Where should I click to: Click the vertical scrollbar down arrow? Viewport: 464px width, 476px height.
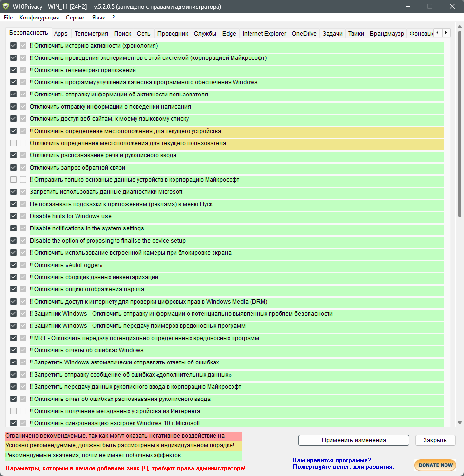click(460, 423)
